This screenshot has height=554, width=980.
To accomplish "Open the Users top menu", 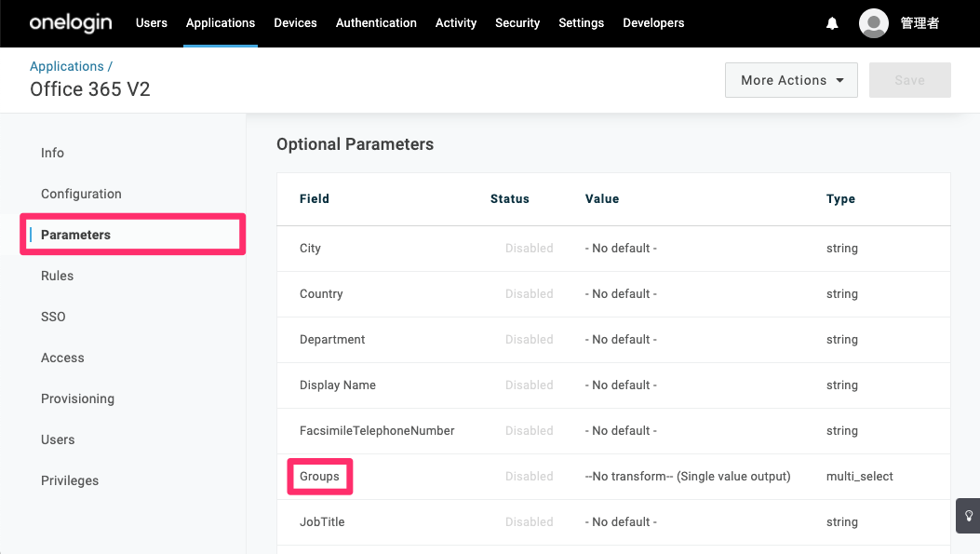I will (x=152, y=23).
